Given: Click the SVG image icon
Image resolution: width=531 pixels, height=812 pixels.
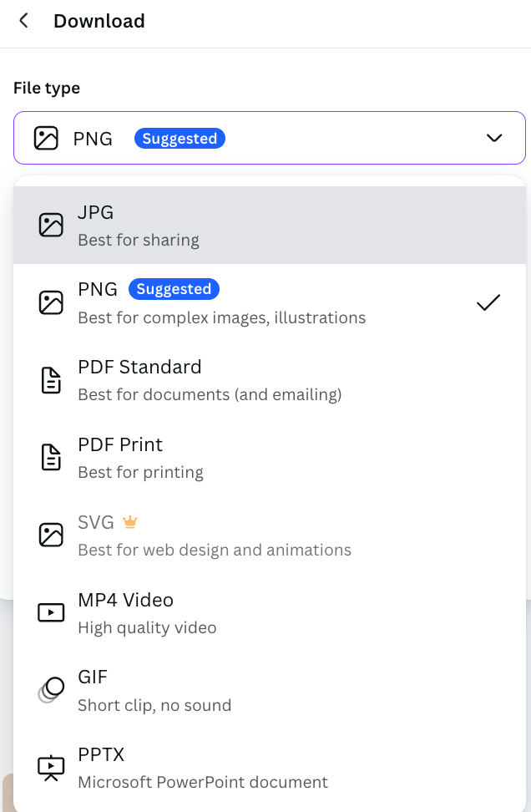Looking at the screenshot, I should click(51, 535).
